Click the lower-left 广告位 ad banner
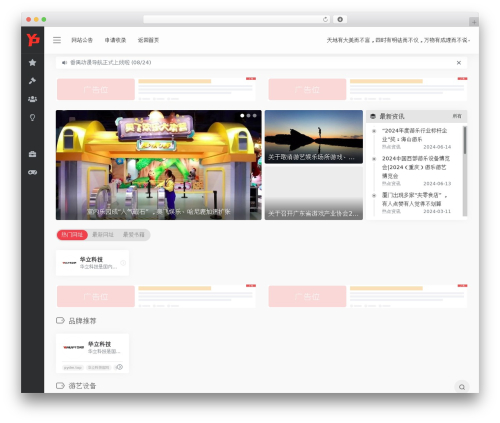This screenshot has width=500, height=423. tap(96, 296)
